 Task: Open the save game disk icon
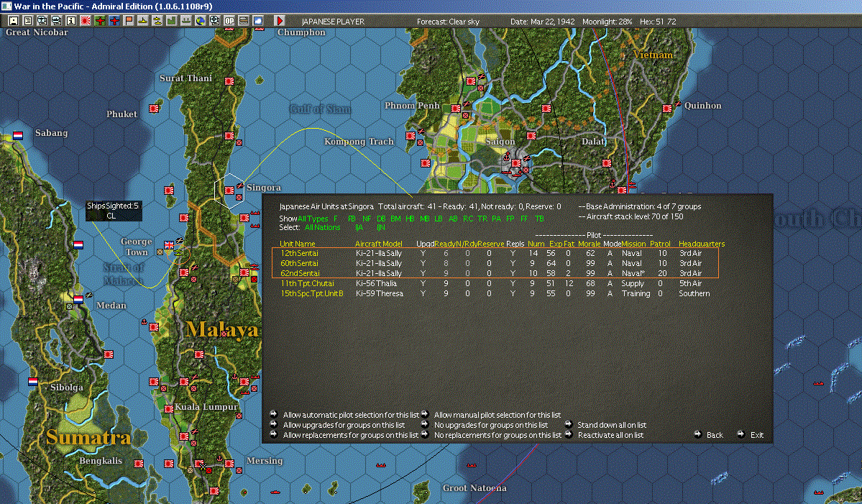point(13,21)
